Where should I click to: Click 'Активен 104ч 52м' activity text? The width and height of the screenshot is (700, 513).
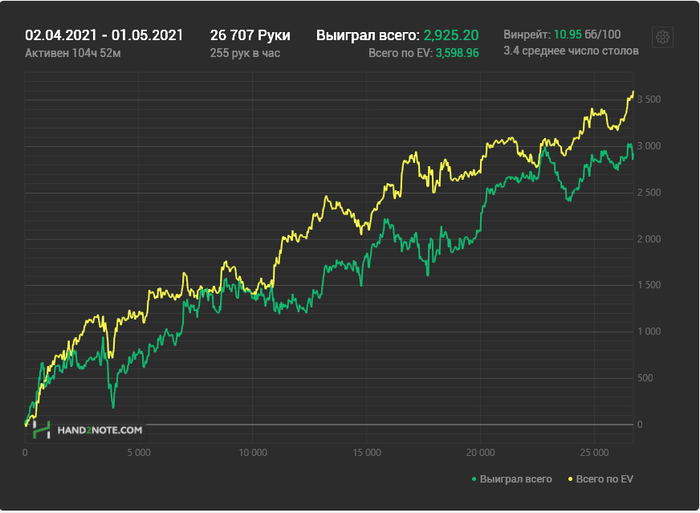73,53
